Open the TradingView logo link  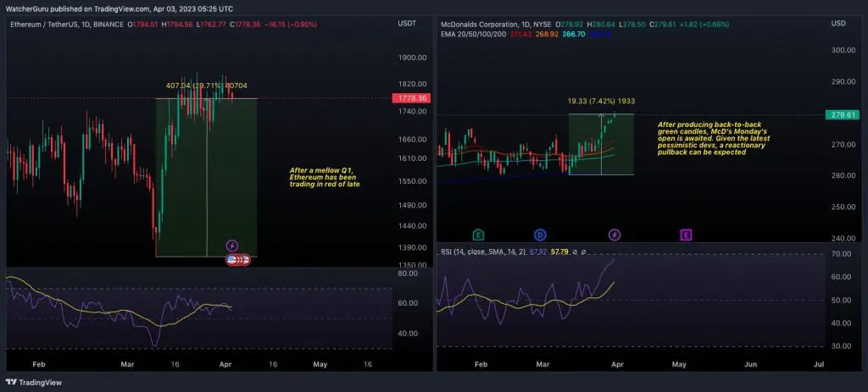pos(33,382)
